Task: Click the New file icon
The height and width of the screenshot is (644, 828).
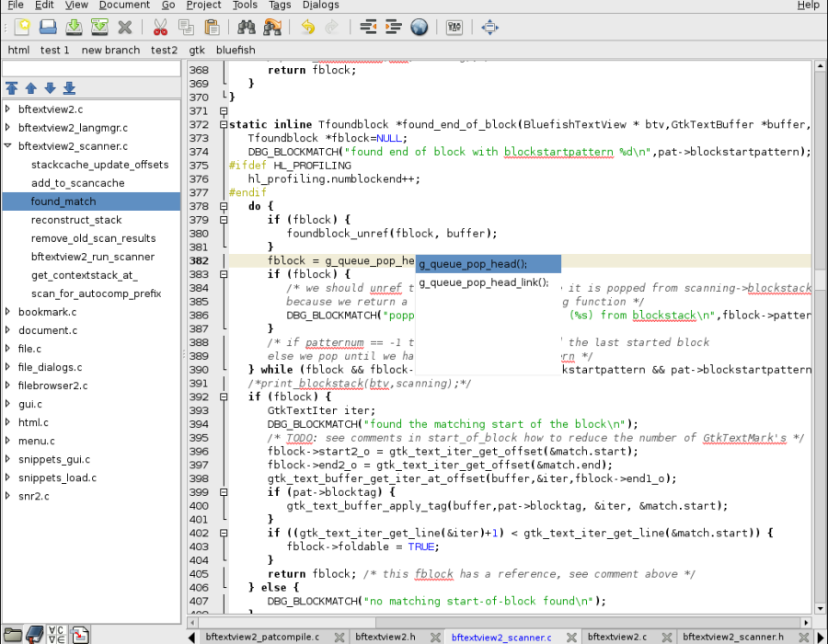Action: pos(22,27)
